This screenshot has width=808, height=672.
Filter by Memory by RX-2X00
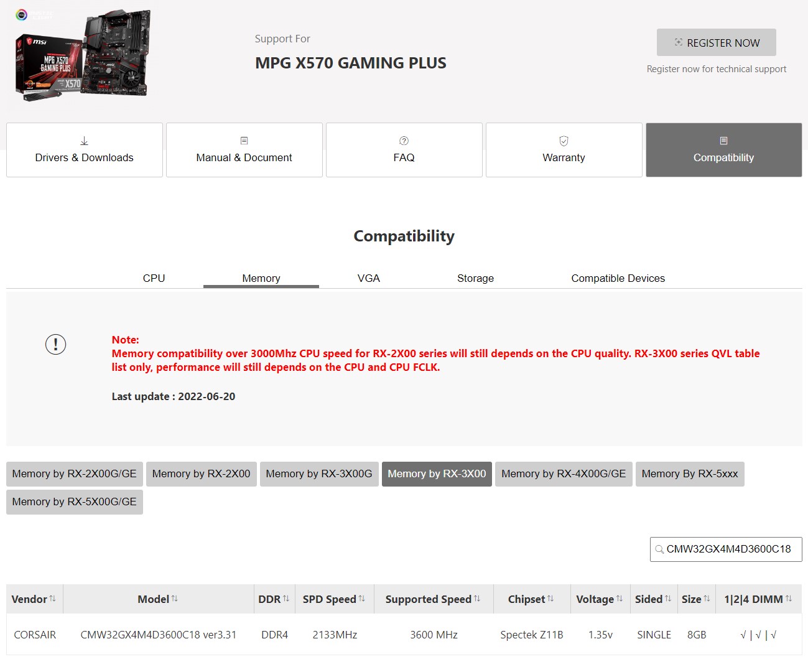point(202,474)
